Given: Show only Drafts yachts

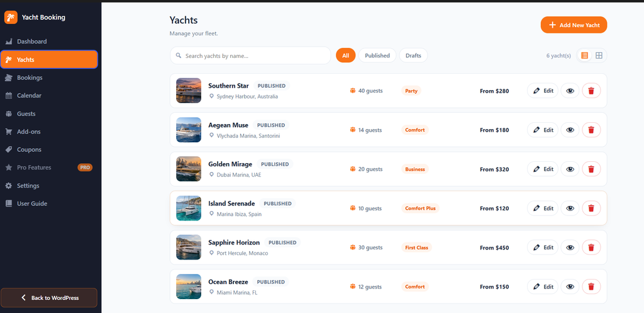Looking at the screenshot, I should [x=413, y=55].
